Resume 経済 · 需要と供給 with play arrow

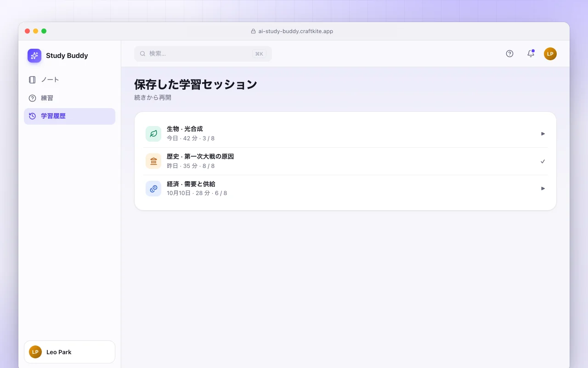tap(543, 189)
